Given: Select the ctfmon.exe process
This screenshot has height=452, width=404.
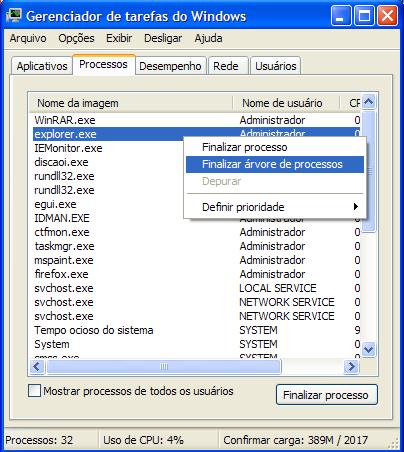Looking at the screenshot, I should pos(196,232).
